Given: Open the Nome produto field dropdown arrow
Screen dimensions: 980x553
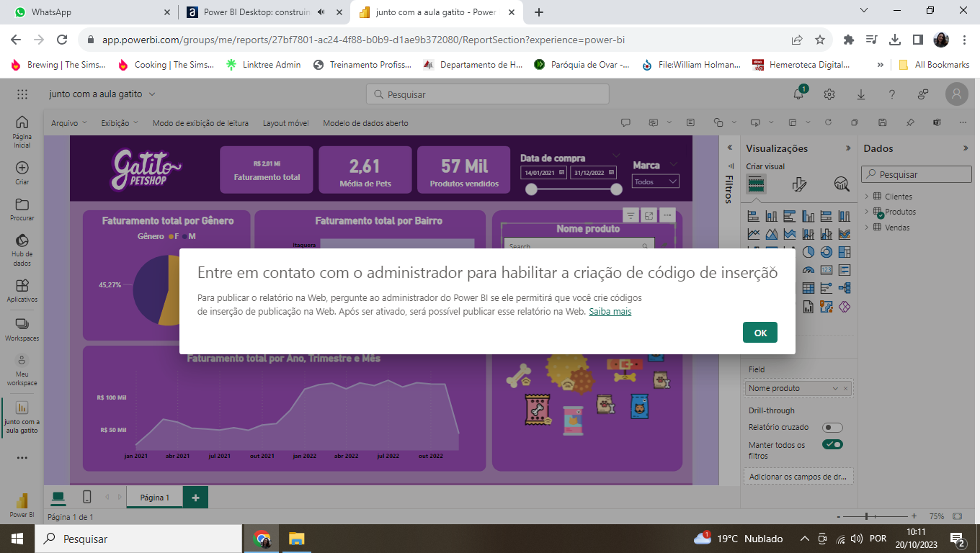Looking at the screenshot, I should [835, 388].
